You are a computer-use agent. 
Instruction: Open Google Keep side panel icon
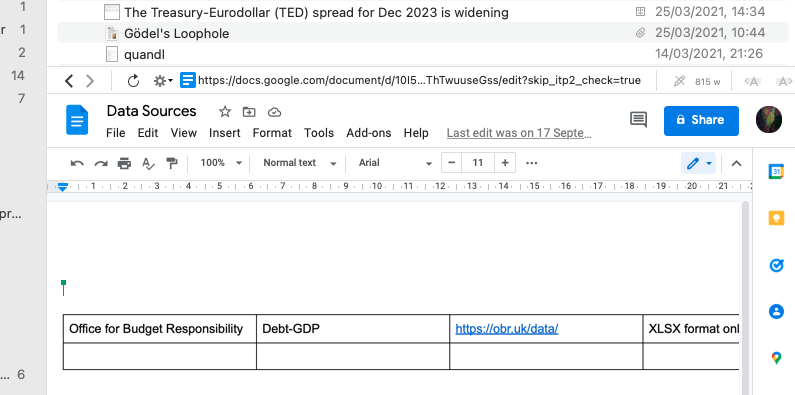click(x=776, y=218)
